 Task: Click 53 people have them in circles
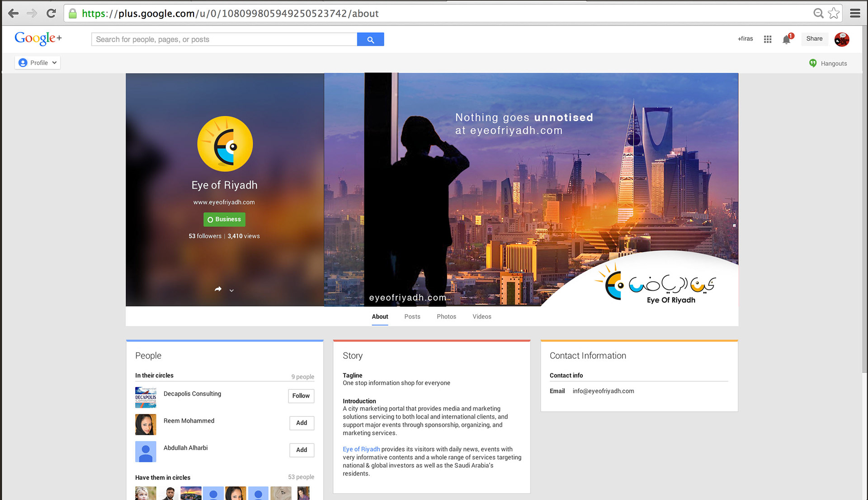click(x=301, y=477)
